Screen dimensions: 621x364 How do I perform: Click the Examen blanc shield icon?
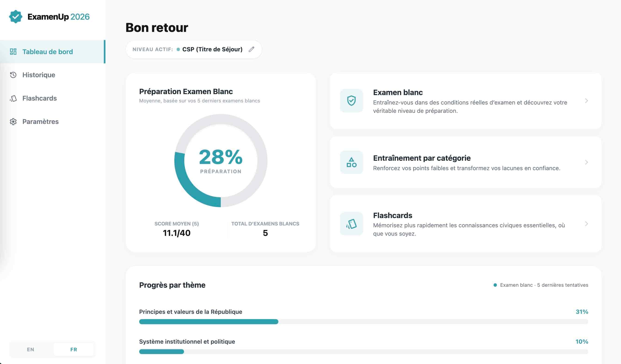click(351, 101)
